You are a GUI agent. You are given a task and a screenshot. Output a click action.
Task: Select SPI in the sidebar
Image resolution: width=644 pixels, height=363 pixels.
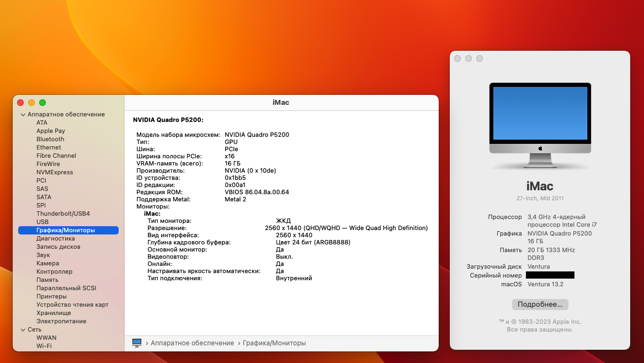point(41,205)
